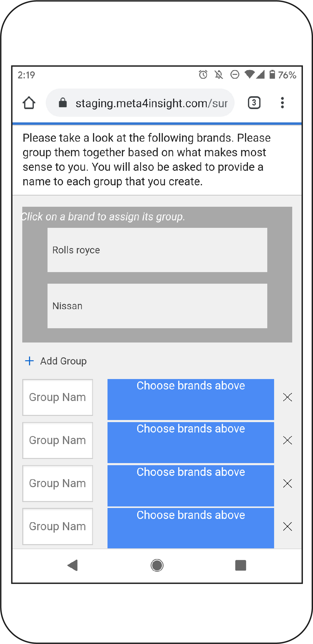The image size is (313, 644).
Task: Click the Add Group link
Action: coord(64,361)
